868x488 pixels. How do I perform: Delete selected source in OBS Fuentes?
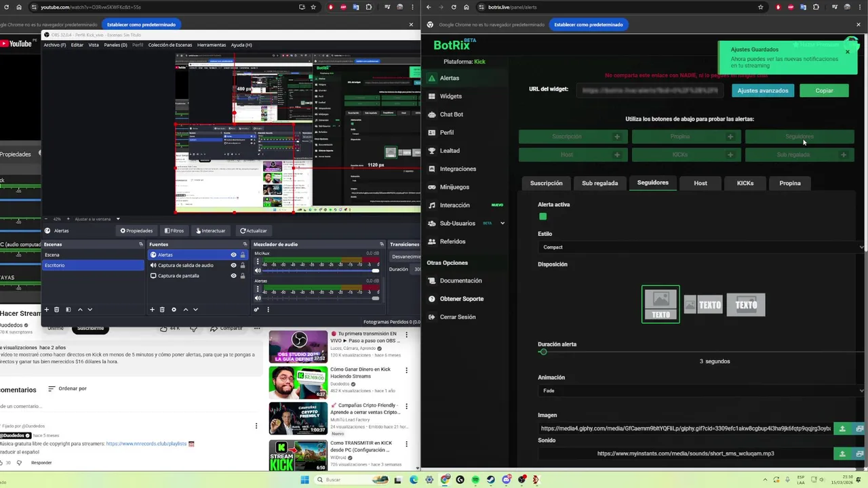click(162, 310)
